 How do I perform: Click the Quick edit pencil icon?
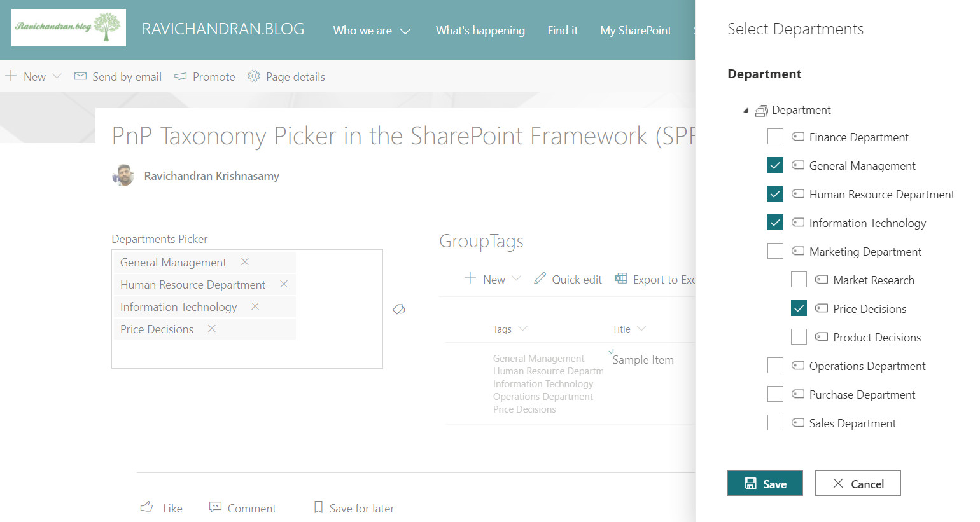coord(540,278)
